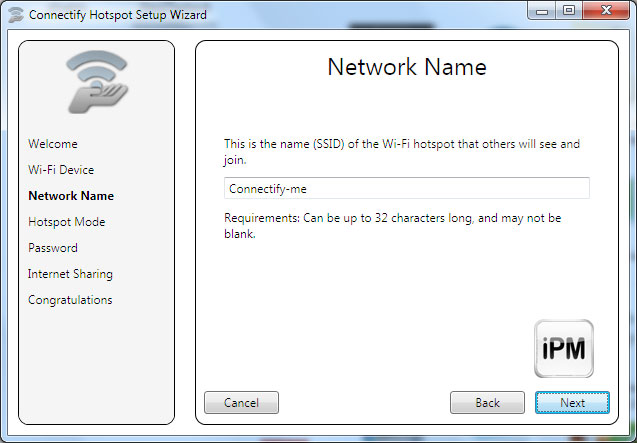The image size is (637, 443).
Task: Proceed by clicking Next
Action: [x=572, y=402]
